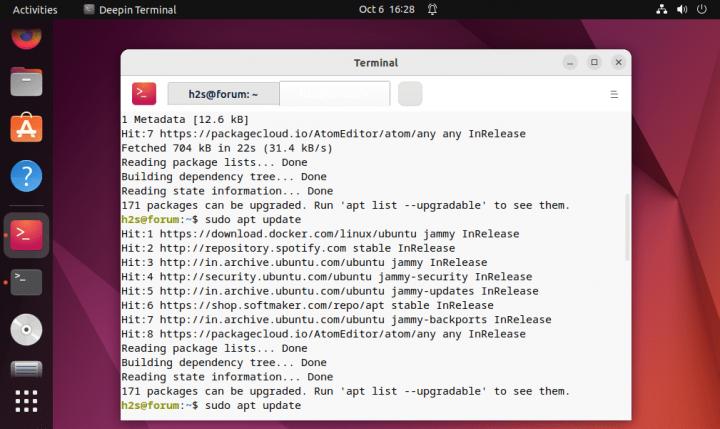The width and height of the screenshot is (720, 429).
Task: Click the Deepin Terminal logo icon in header
Action: [144, 94]
